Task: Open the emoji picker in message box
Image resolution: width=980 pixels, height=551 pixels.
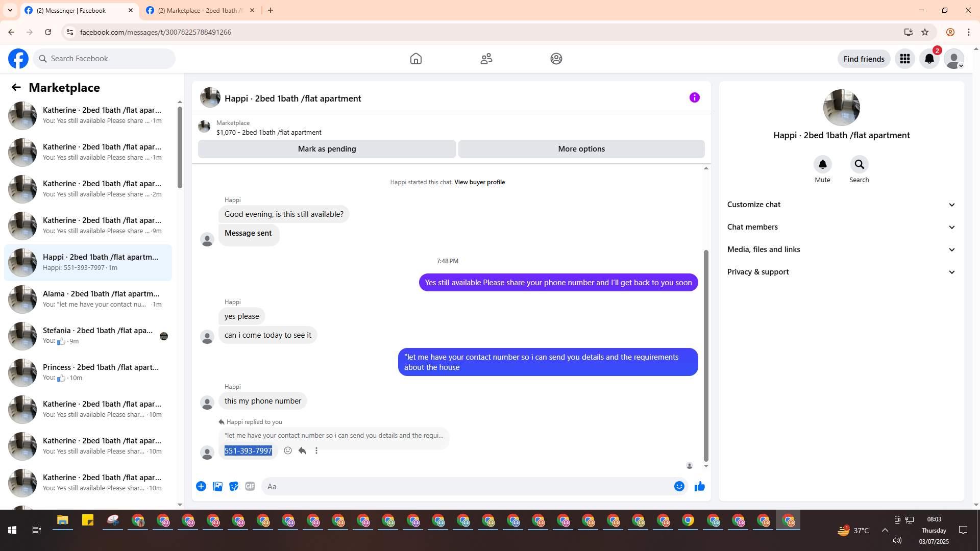Action: pyautogui.click(x=679, y=486)
